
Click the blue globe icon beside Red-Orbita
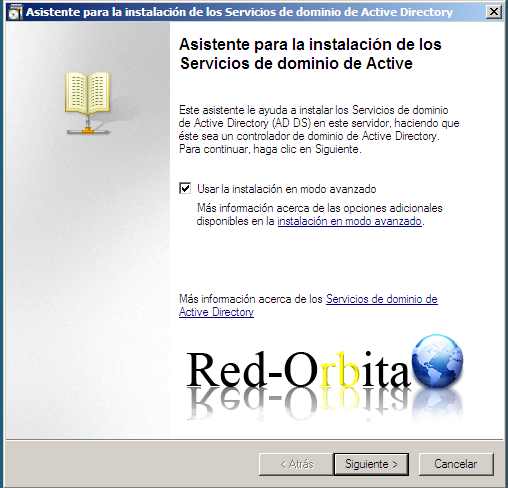tap(437, 361)
